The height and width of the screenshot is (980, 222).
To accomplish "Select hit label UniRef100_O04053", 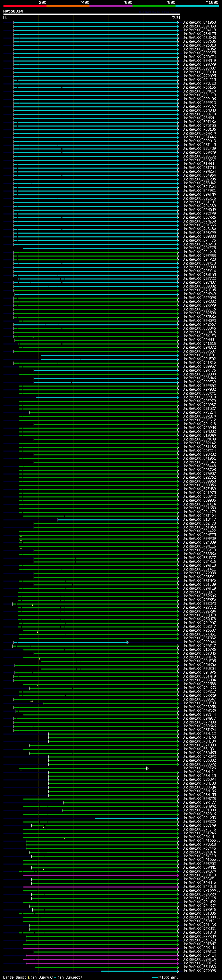I will tap(199, 818).
